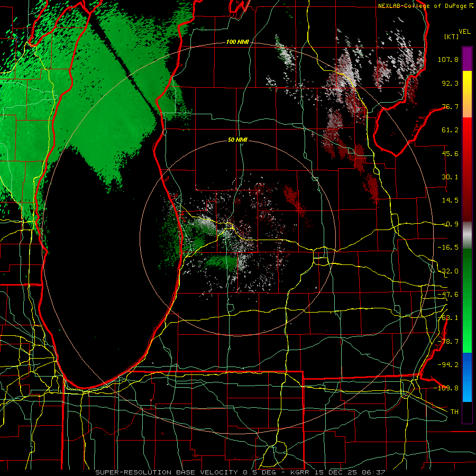Click the -47.6 legend value

(x=448, y=295)
